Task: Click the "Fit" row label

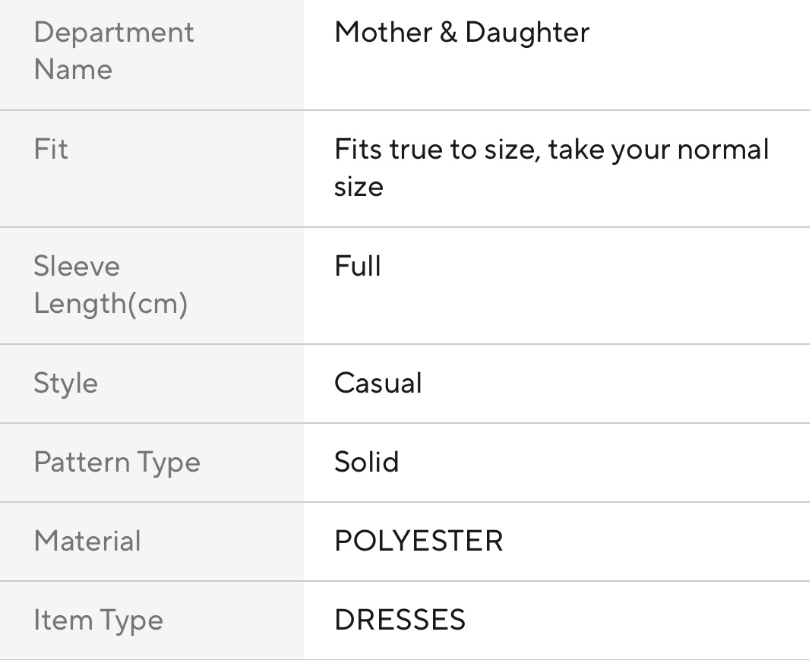Action: click(x=51, y=150)
